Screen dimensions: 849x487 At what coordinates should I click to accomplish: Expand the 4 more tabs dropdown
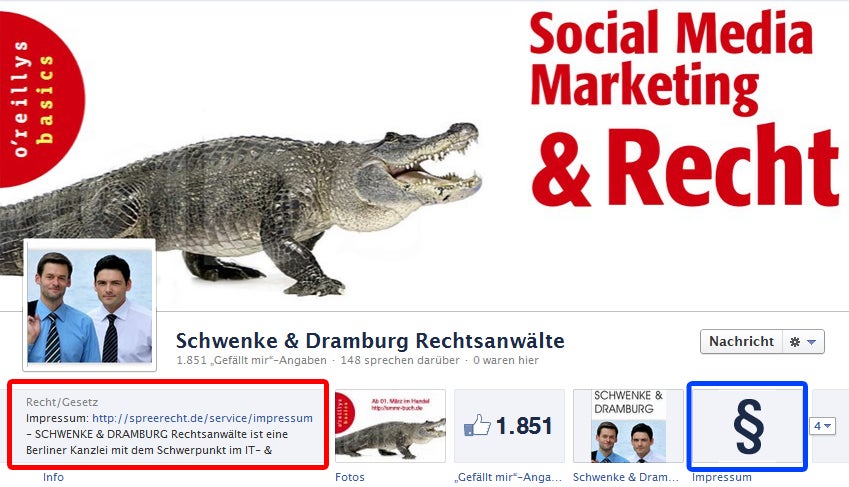point(822,426)
